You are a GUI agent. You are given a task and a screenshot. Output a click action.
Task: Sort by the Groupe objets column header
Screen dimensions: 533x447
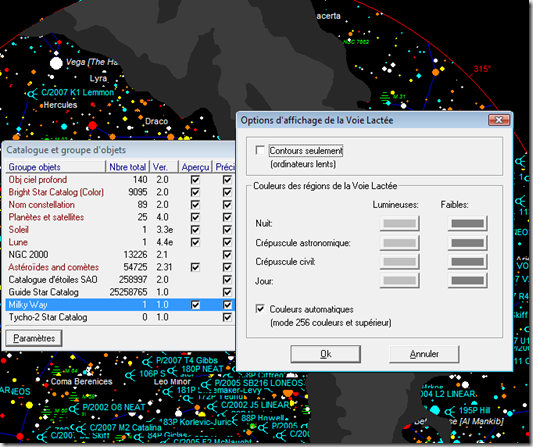click(55, 167)
